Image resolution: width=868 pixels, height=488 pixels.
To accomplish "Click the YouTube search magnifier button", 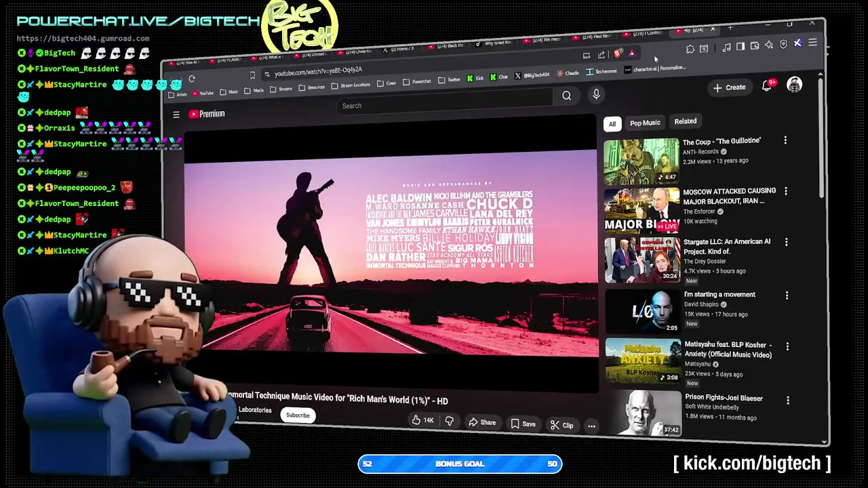I will click(x=566, y=96).
